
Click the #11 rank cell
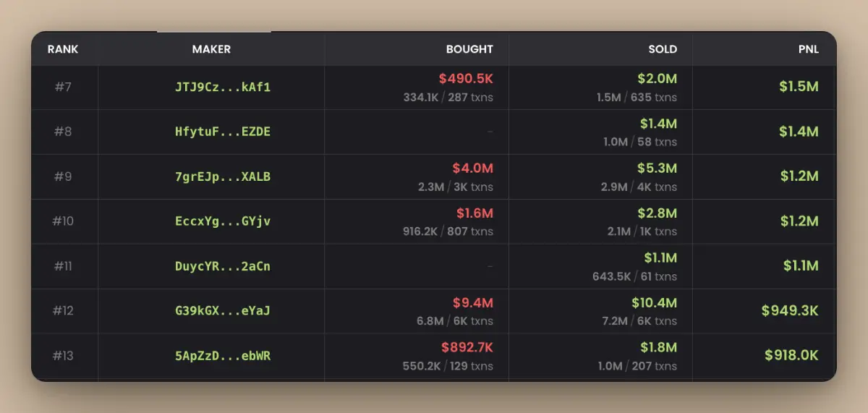coord(63,267)
